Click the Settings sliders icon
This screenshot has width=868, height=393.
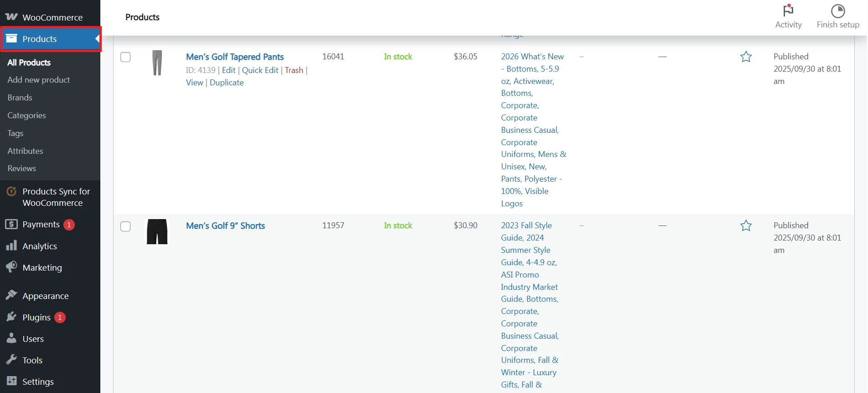point(11,381)
